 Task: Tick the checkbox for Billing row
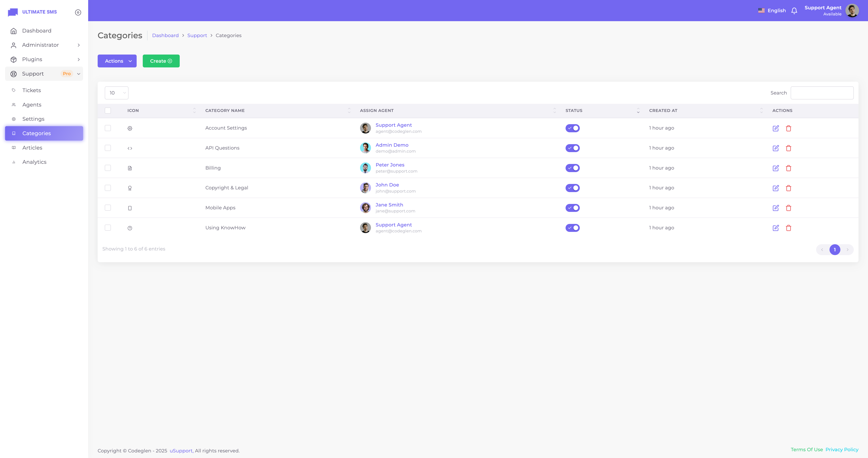(x=108, y=168)
